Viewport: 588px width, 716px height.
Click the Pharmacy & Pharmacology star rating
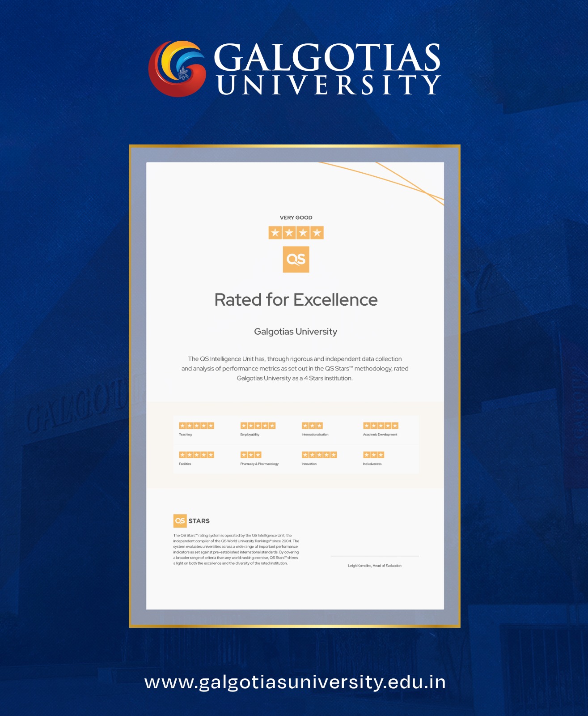[x=251, y=455]
